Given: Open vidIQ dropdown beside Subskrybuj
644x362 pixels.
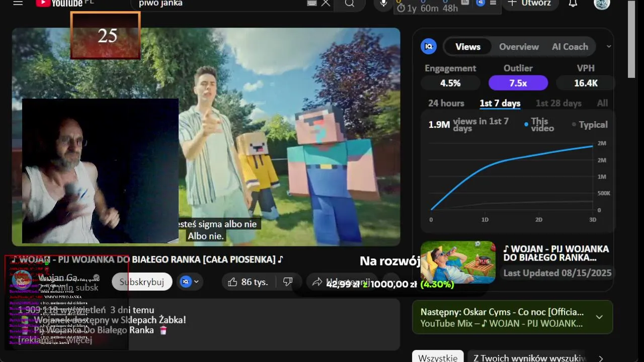Looking at the screenshot, I should point(190,282).
